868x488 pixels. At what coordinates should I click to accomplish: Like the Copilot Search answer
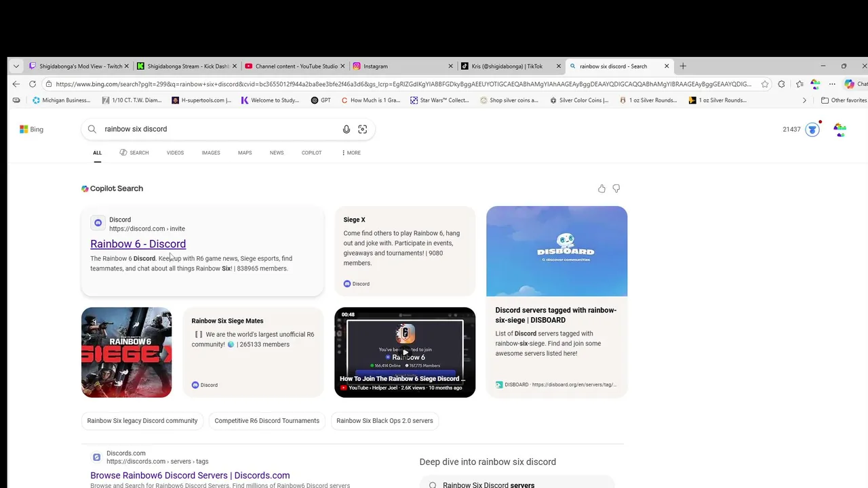click(x=601, y=188)
